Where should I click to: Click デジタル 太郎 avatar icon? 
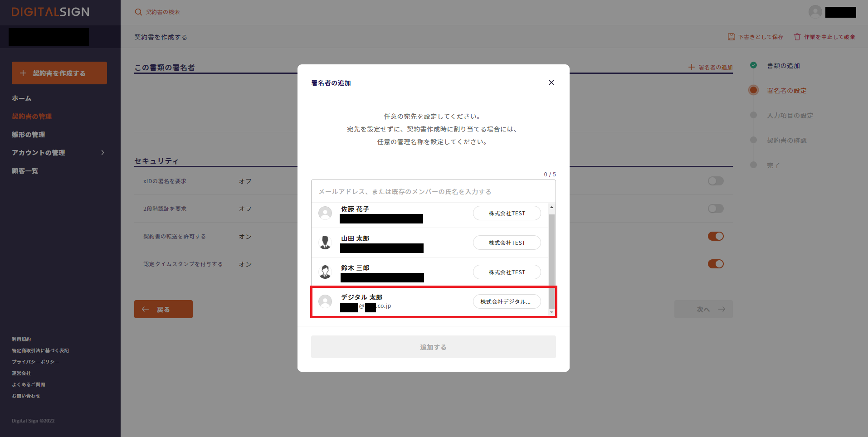pyautogui.click(x=325, y=301)
